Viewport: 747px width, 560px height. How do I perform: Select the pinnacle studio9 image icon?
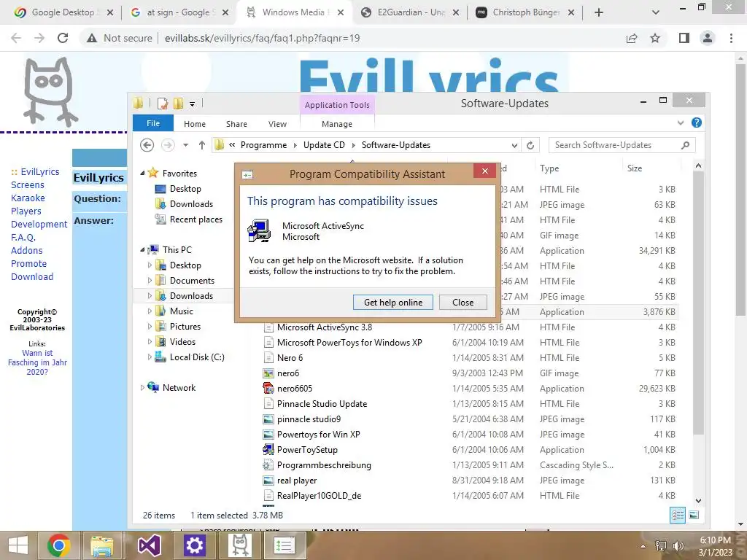pos(268,419)
